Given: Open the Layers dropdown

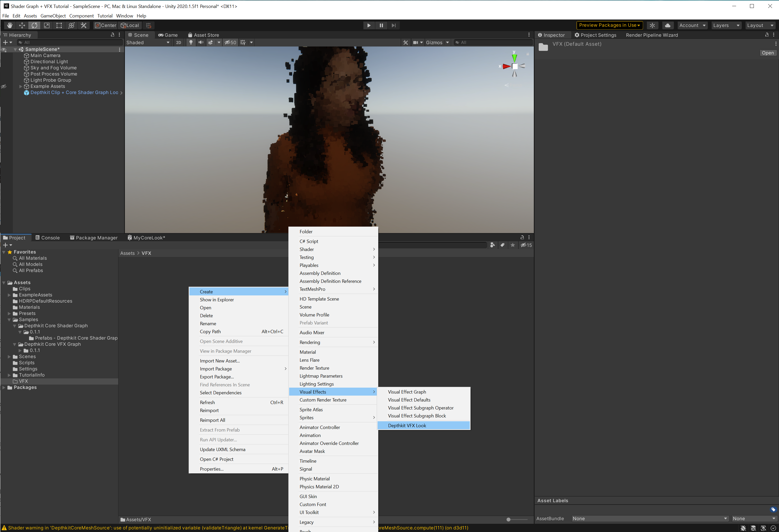Looking at the screenshot, I should pos(726,25).
